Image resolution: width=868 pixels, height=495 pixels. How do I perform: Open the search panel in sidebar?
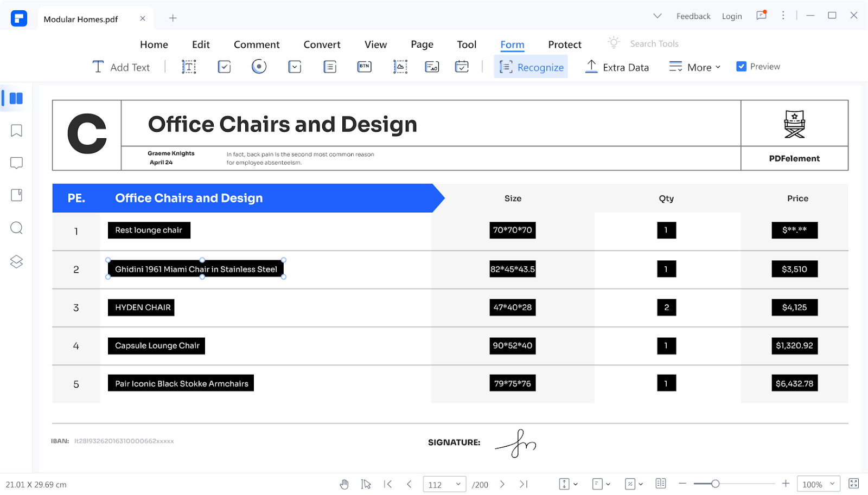tap(16, 228)
